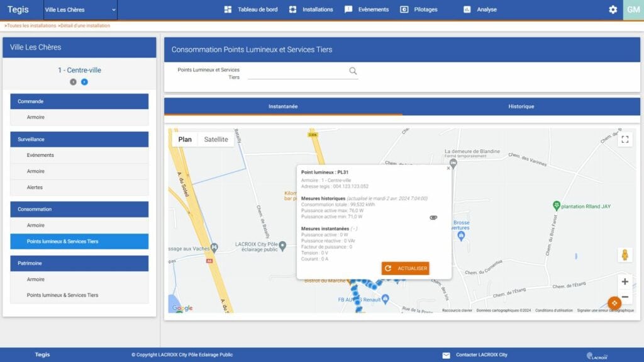Open Armoire under Commande

pyautogui.click(x=79, y=117)
